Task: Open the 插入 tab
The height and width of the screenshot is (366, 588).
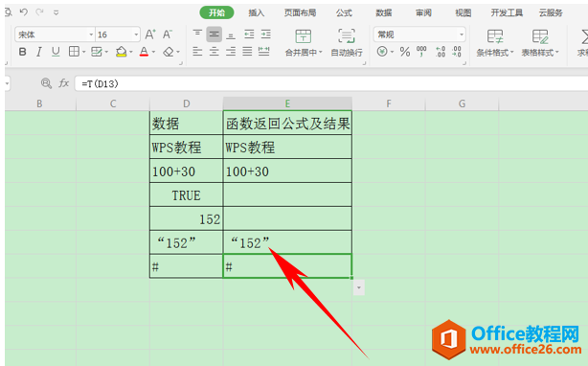Action: pos(256,12)
